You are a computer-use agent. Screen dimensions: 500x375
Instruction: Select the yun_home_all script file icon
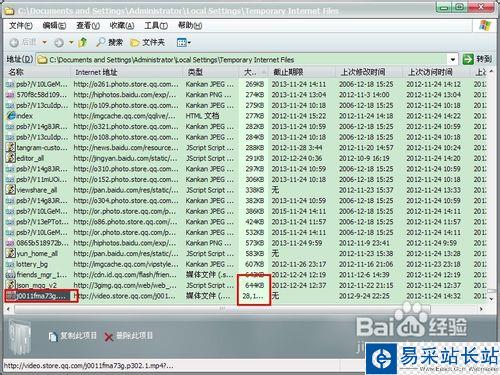pos(11,253)
